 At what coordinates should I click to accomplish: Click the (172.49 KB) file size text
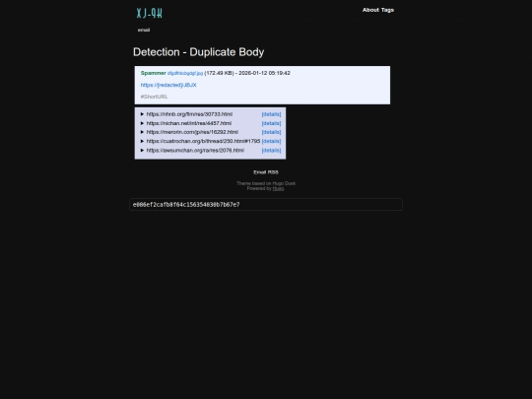(219, 73)
